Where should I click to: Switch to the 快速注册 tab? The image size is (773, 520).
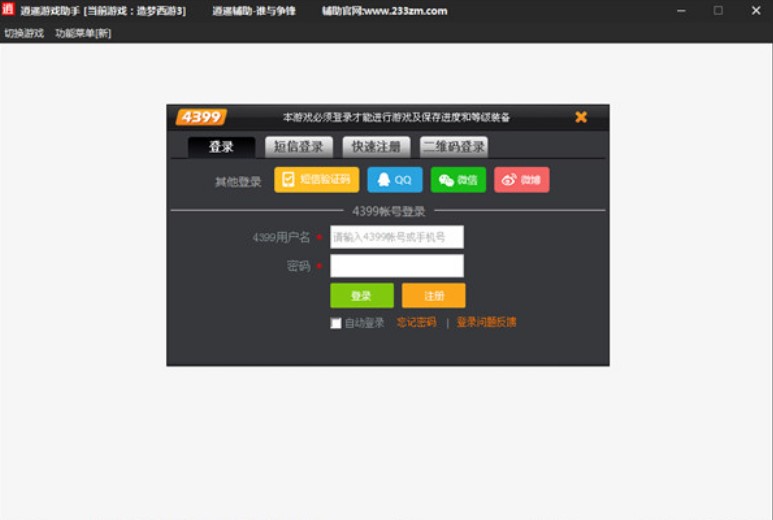376,147
